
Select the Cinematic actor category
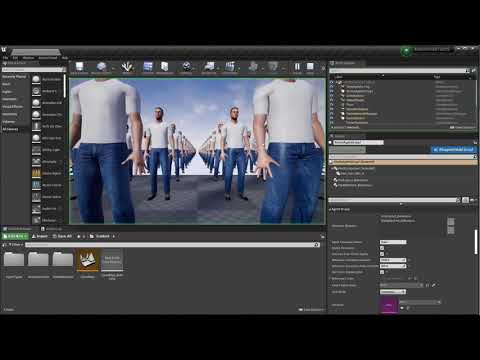(x=9, y=99)
